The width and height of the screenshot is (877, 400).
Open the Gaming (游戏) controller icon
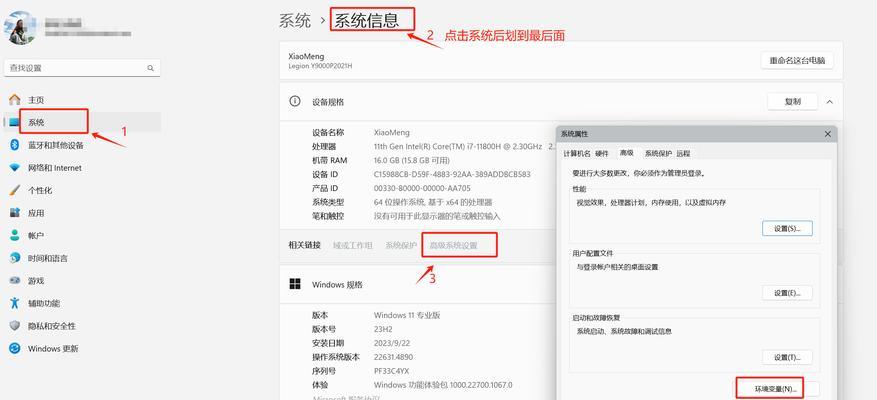(15, 280)
